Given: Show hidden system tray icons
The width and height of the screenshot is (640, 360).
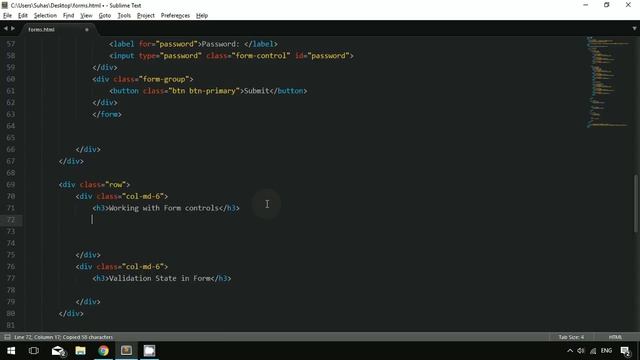Looking at the screenshot, I should click(570, 351).
